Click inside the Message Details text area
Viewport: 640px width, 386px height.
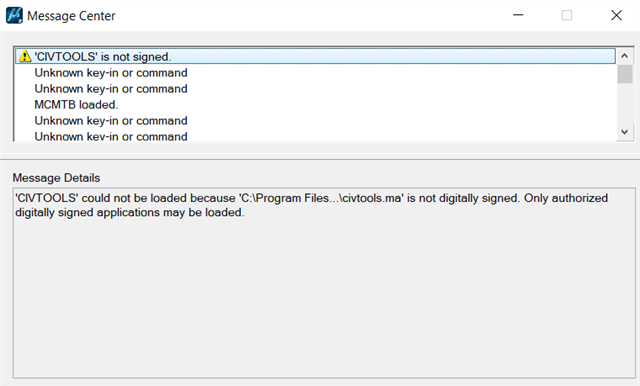[x=324, y=283]
